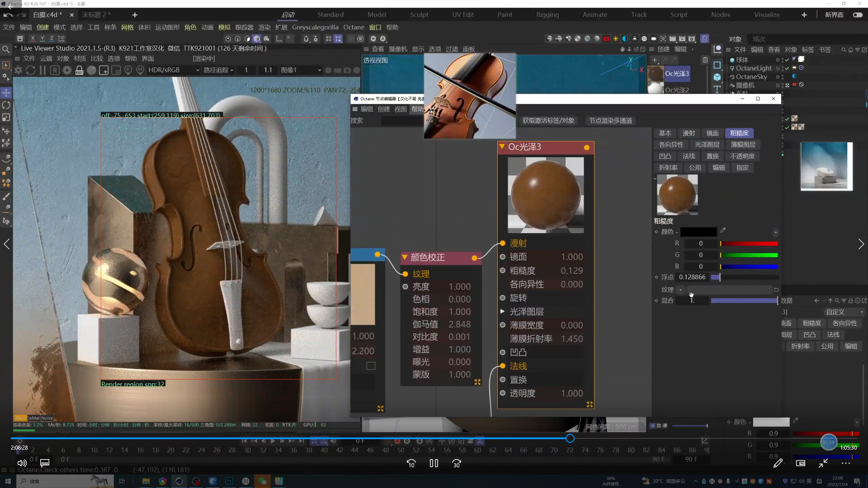Select the Scale tool in the left toolbar

tap(6, 117)
